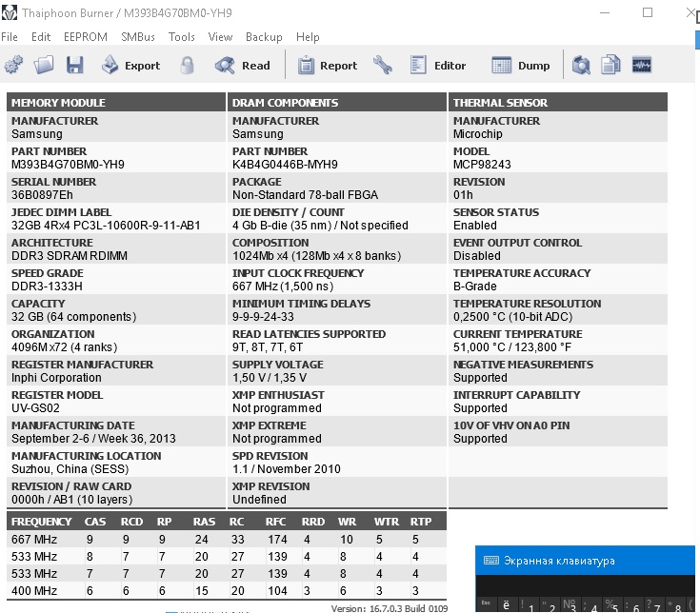
Task: Select the part number M393B4G70BM0-YH9
Action: [x=68, y=164]
